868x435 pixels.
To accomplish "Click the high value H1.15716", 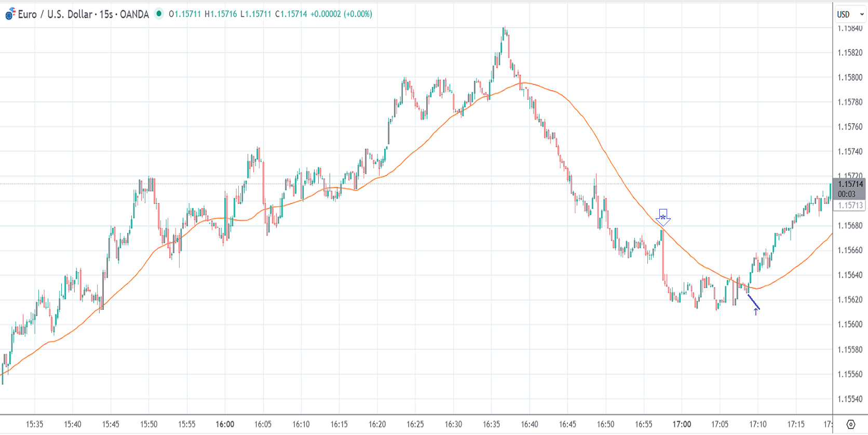I will tap(221, 14).
